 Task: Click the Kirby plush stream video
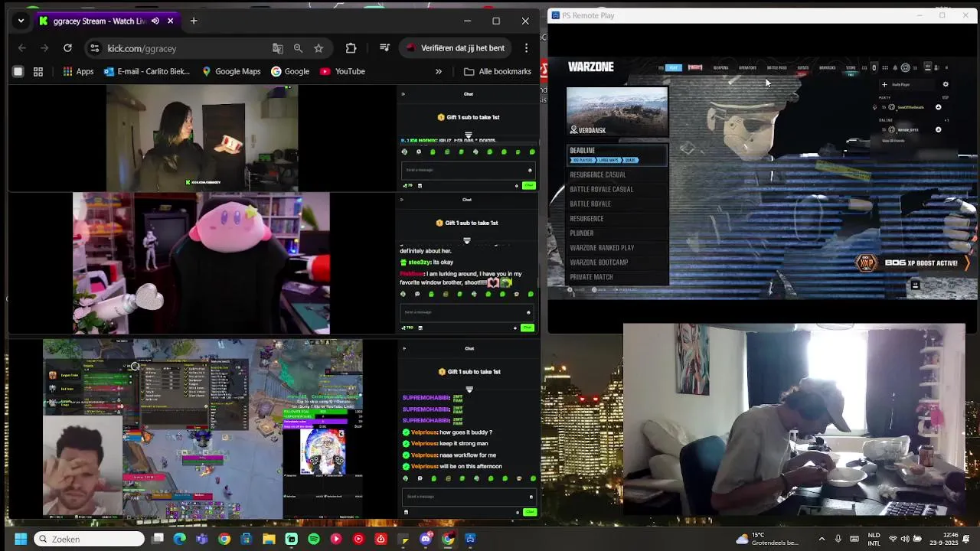(201, 263)
